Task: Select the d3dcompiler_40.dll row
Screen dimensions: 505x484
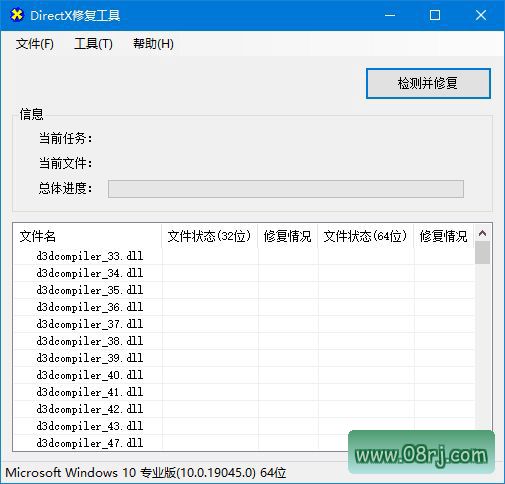Action: 244,375
